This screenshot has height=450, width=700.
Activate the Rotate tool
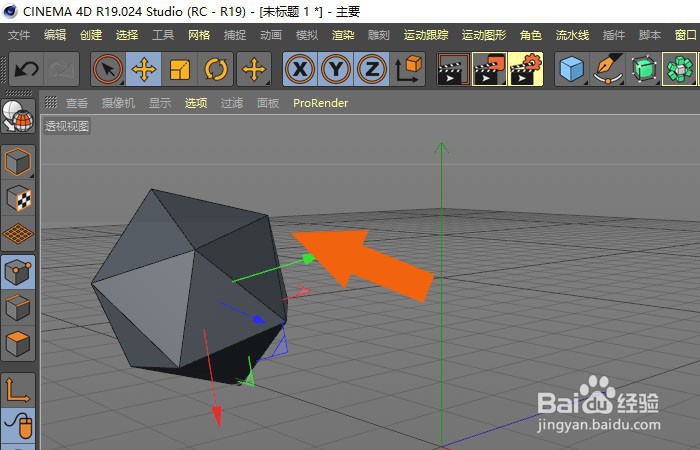pyautogui.click(x=215, y=69)
